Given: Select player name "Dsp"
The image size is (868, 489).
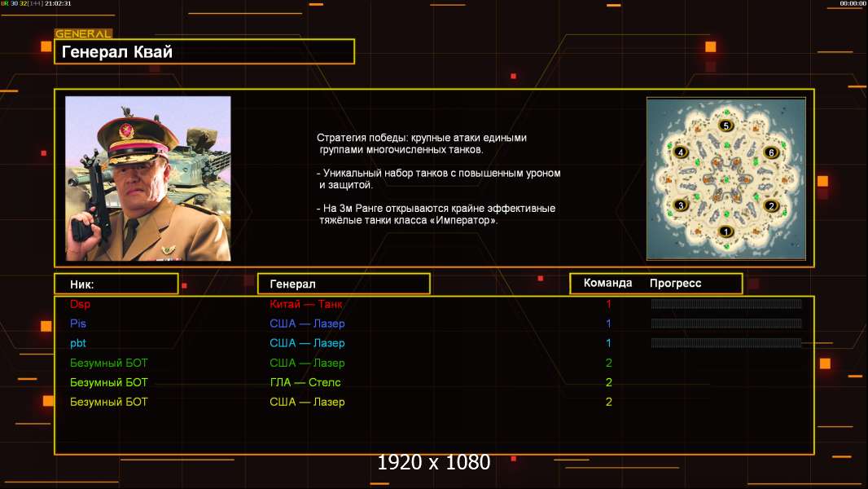Looking at the screenshot, I should [81, 304].
